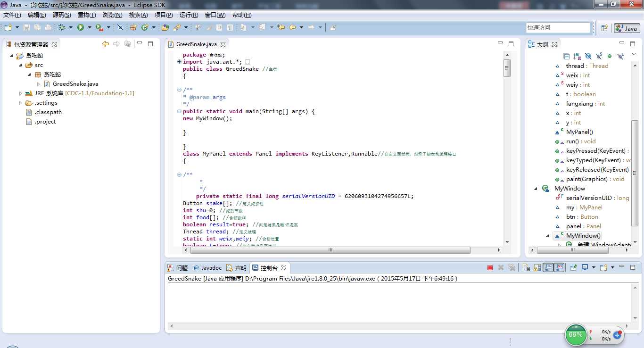Viewport: 644px width, 348px height.
Task: Click the Save toolbar icon
Action: [26, 27]
